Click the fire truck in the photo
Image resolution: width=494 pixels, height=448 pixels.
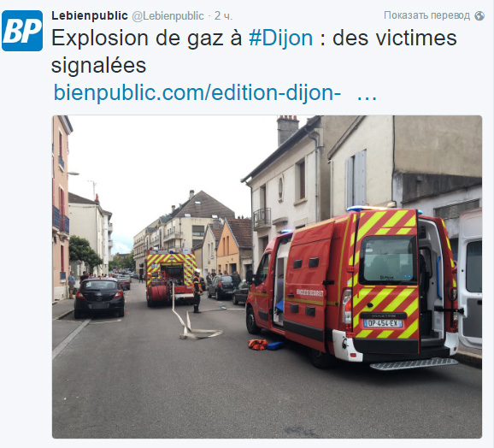tap(170, 277)
